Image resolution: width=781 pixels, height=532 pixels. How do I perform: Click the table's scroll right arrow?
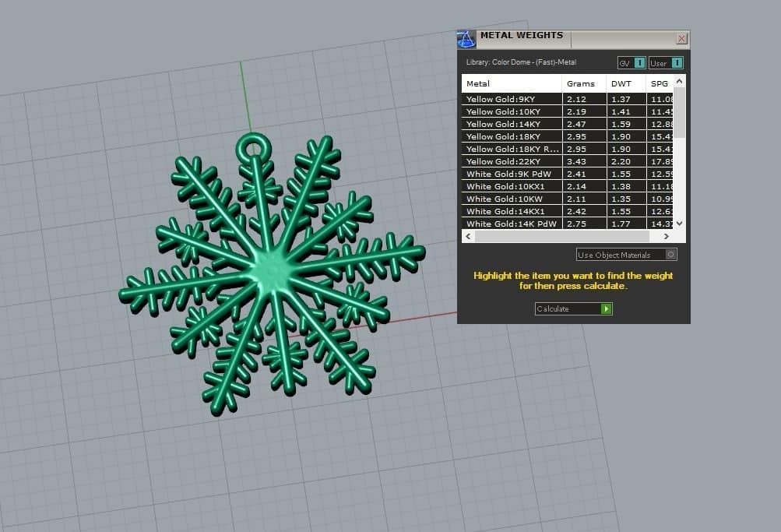click(667, 236)
